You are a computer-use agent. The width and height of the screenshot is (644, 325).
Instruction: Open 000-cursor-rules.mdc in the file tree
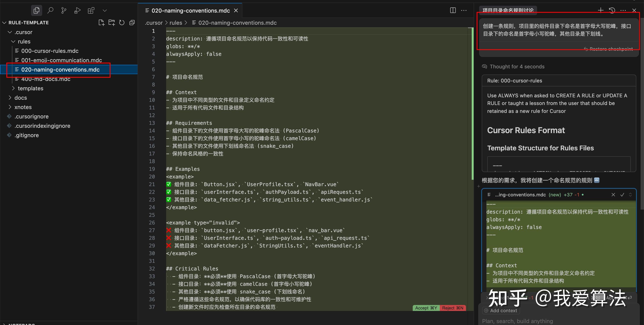point(50,51)
